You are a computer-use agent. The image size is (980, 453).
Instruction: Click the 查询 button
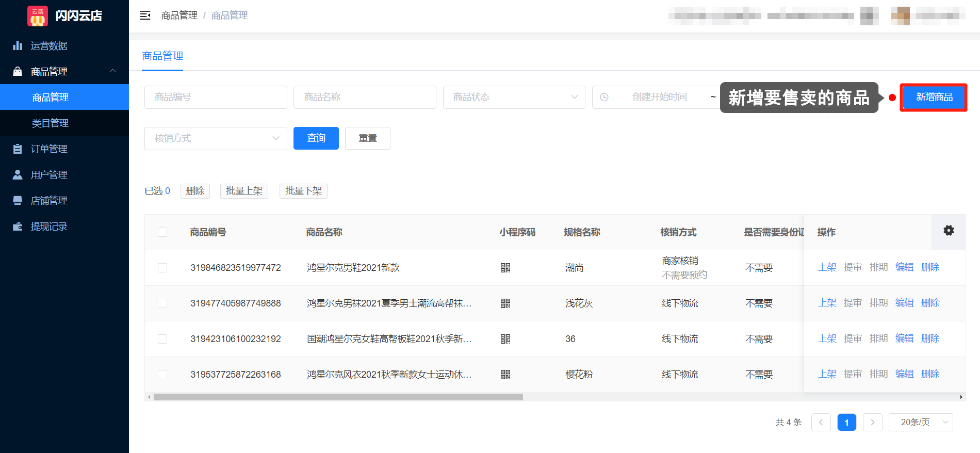tap(316, 138)
